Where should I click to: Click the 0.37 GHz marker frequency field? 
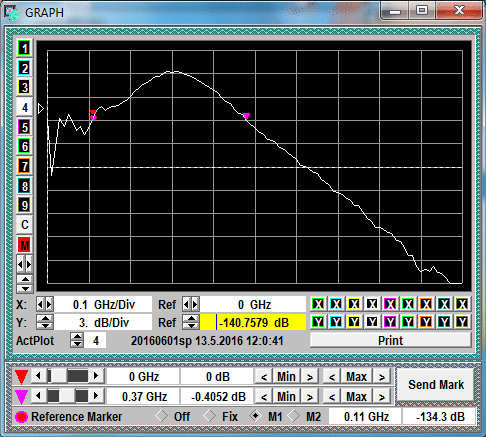(144, 397)
